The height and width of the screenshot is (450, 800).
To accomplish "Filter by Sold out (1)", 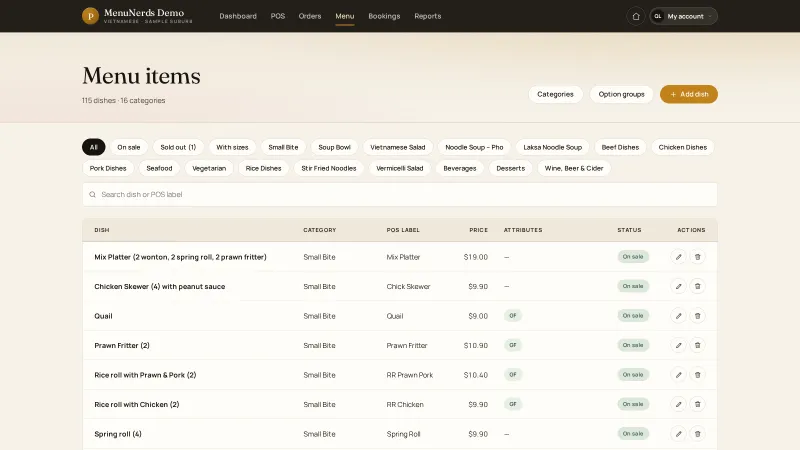I will click(x=178, y=147).
